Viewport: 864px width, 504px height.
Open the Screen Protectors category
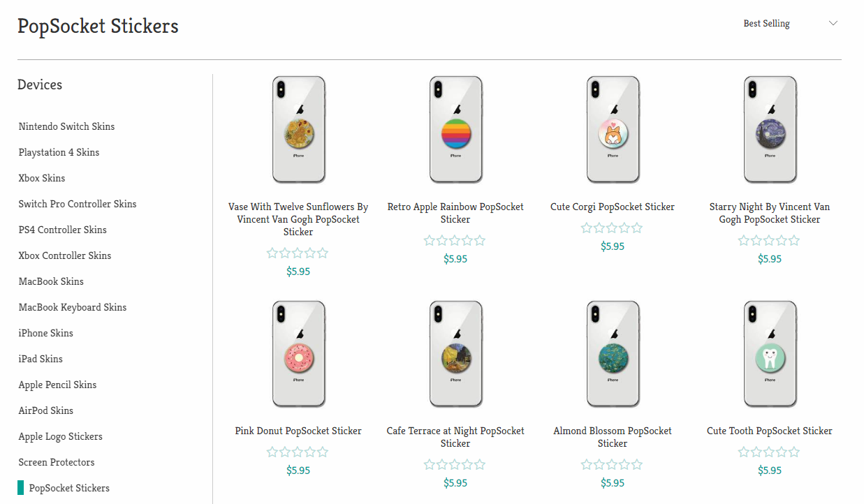[57, 462]
